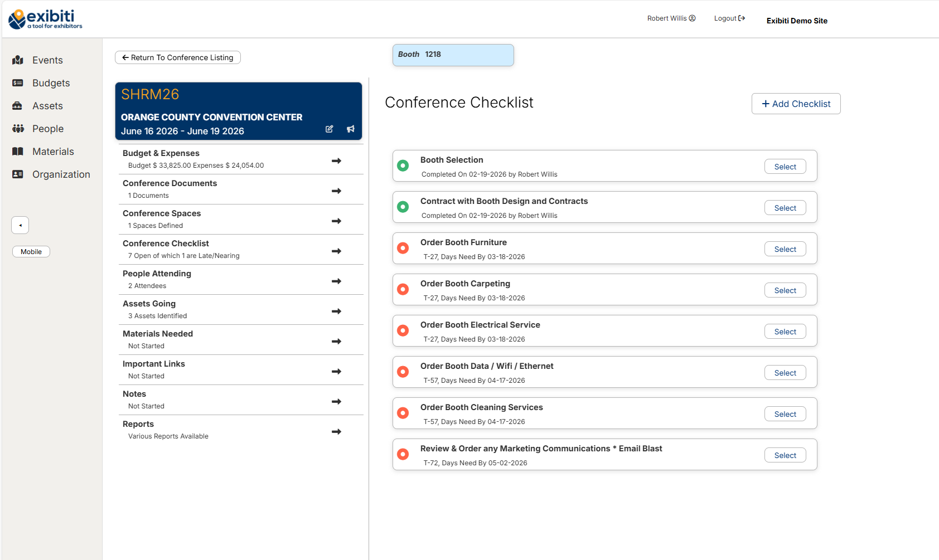This screenshot has height=560, width=939.
Task: Return To Conference Listing
Action: tap(177, 57)
